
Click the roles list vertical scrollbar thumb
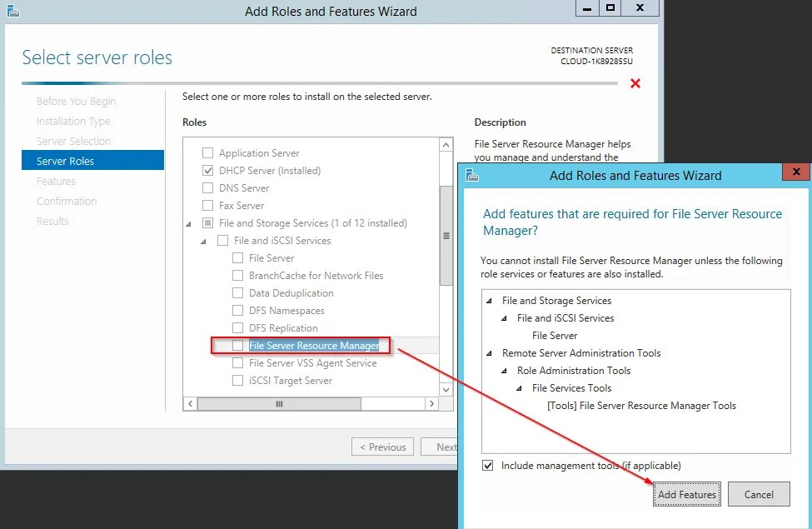coord(446,235)
